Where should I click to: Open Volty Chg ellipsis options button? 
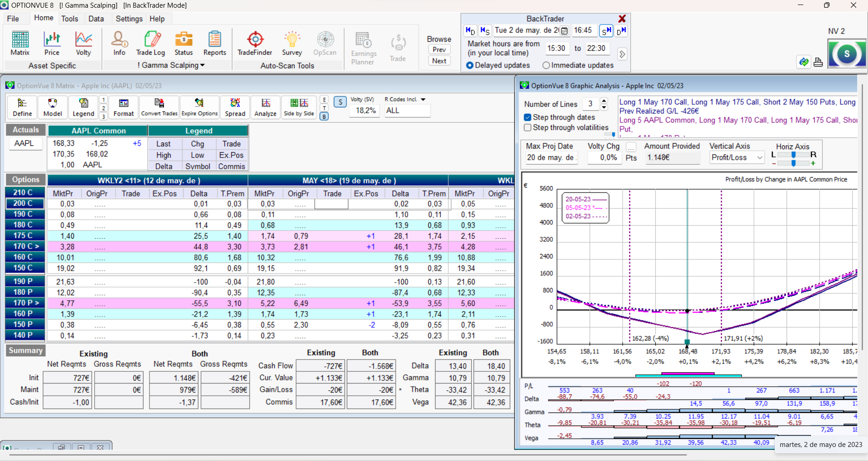pyautogui.click(x=631, y=147)
